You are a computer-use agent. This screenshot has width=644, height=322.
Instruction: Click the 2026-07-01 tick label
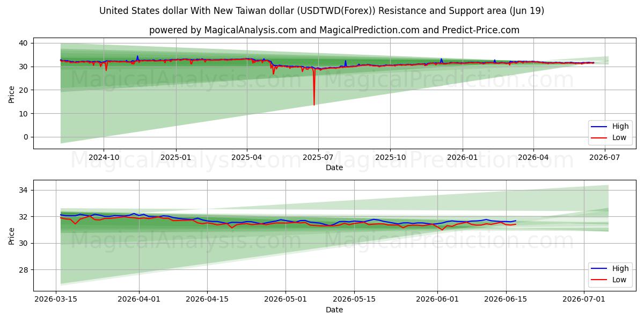584,299
